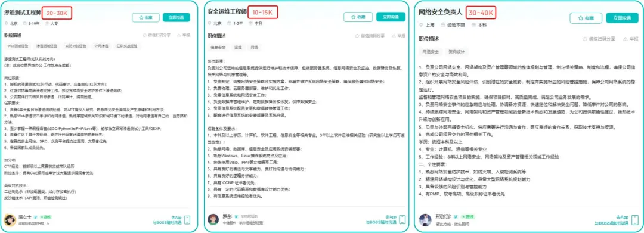Click 去App link on 网络安全负责人 card
This screenshot has width=644, height=233.
click(x=622, y=217)
